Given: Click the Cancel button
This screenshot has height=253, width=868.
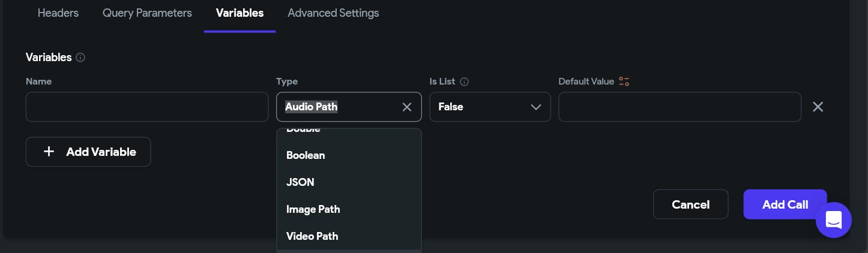Looking at the screenshot, I should click(x=690, y=204).
